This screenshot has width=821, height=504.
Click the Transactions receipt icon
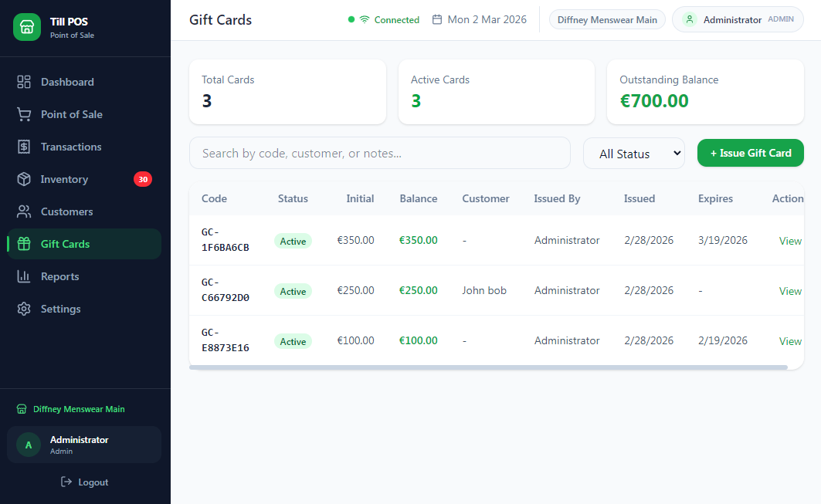(x=24, y=147)
